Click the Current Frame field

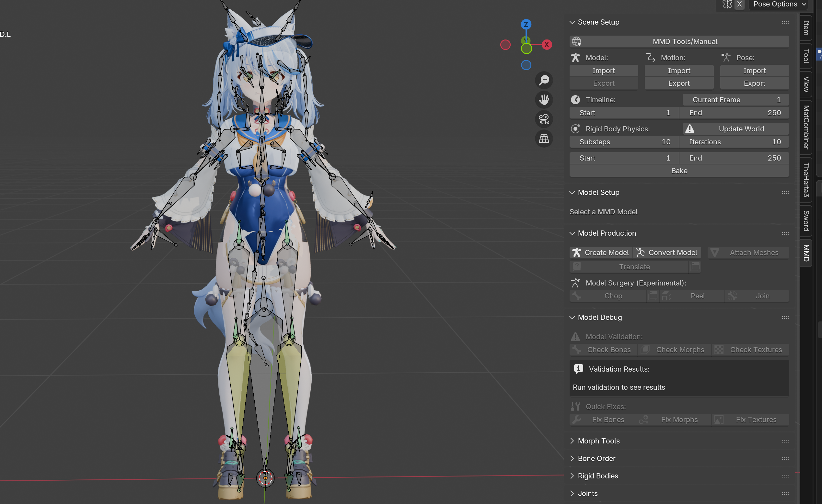(735, 100)
